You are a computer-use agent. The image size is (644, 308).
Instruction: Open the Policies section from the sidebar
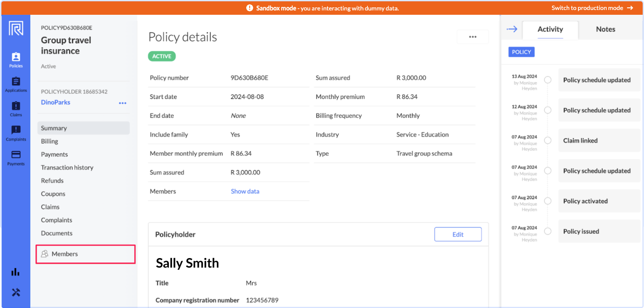click(16, 59)
